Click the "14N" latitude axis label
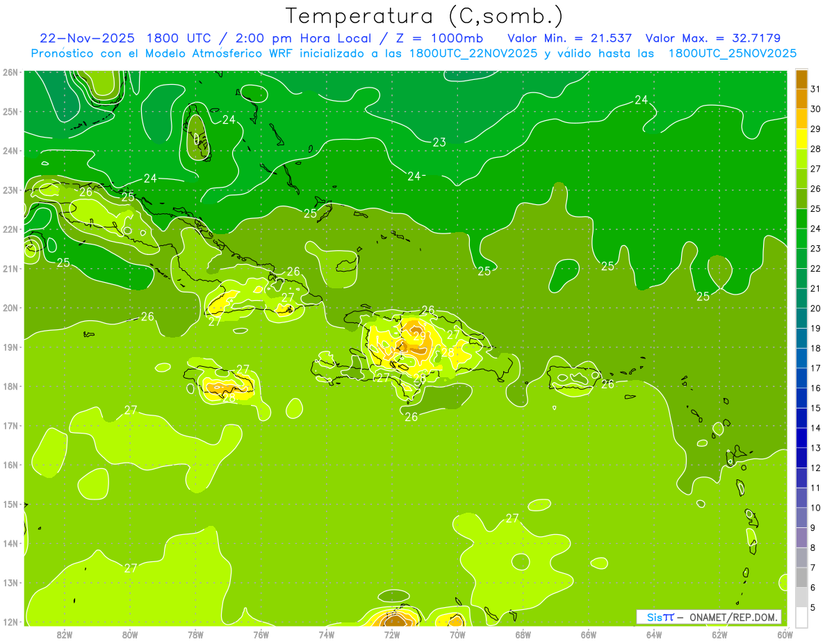Image resolution: width=834 pixels, height=644 pixels. [x=10, y=543]
